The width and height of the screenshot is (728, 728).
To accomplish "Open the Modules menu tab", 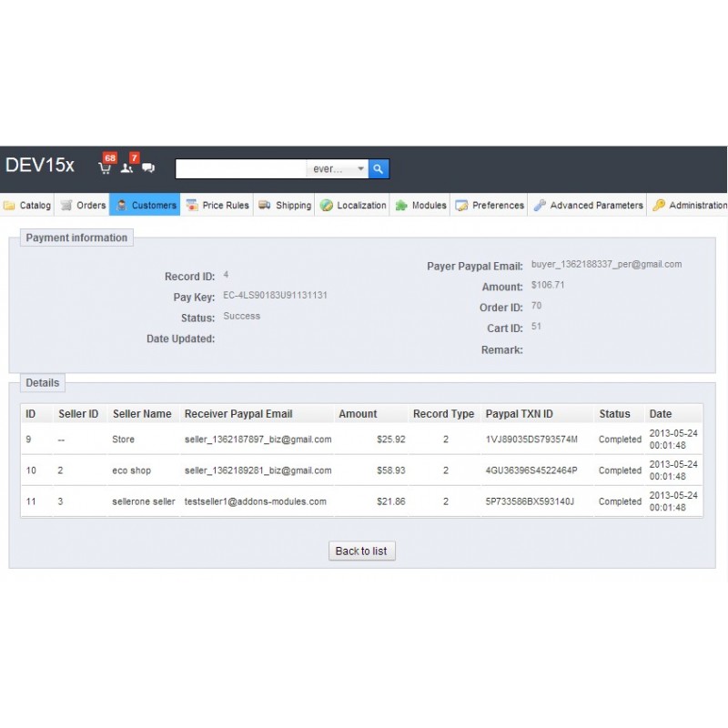I will tap(420, 205).
